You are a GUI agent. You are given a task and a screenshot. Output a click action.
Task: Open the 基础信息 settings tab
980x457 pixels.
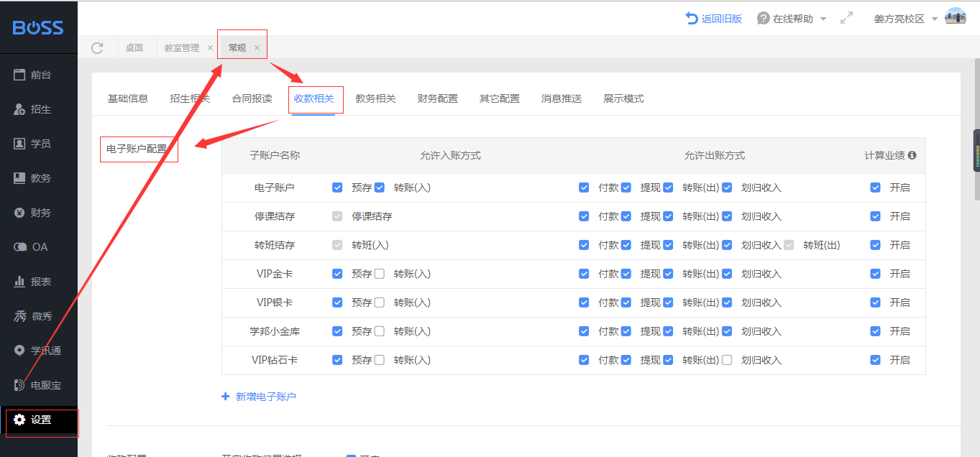coord(128,98)
